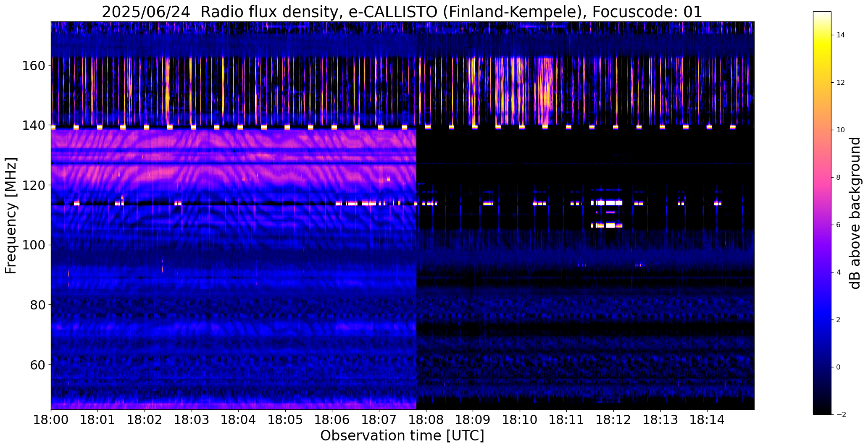Click the 18:05 time tick label
Viewport: 868px width, 448px height.
(x=285, y=420)
